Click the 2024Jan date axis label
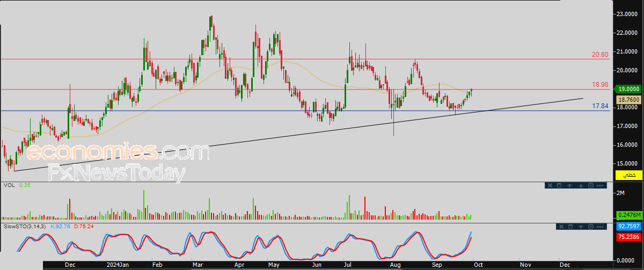Viewport: 644px width, 270px height. [116, 265]
